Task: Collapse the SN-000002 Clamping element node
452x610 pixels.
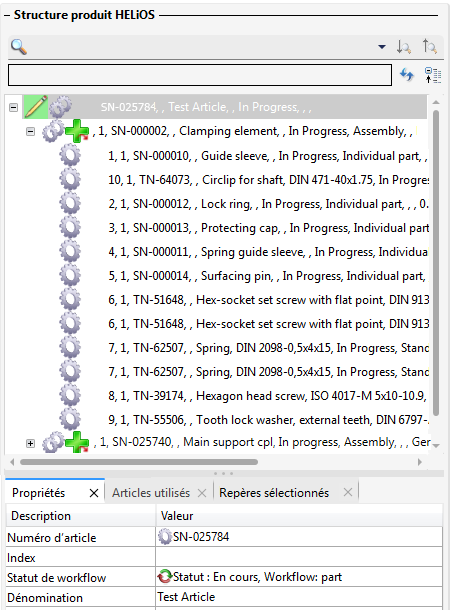Action: (30, 131)
